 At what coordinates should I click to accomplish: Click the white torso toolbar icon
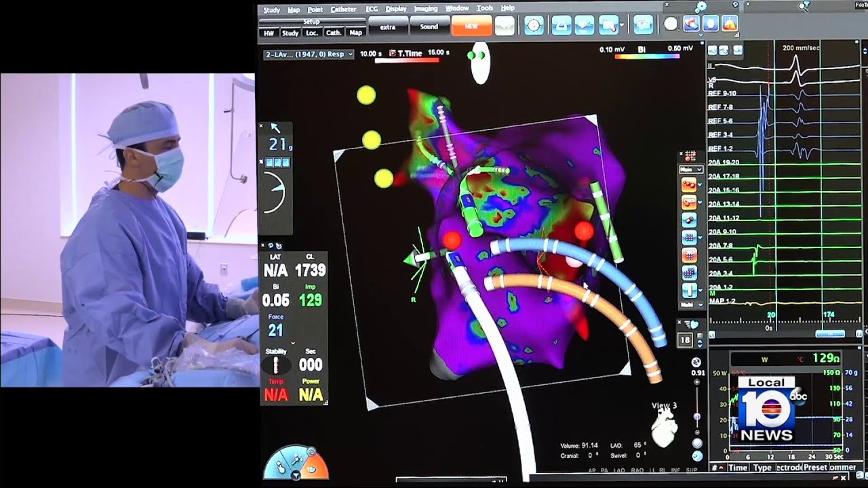(x=710, y=24)
